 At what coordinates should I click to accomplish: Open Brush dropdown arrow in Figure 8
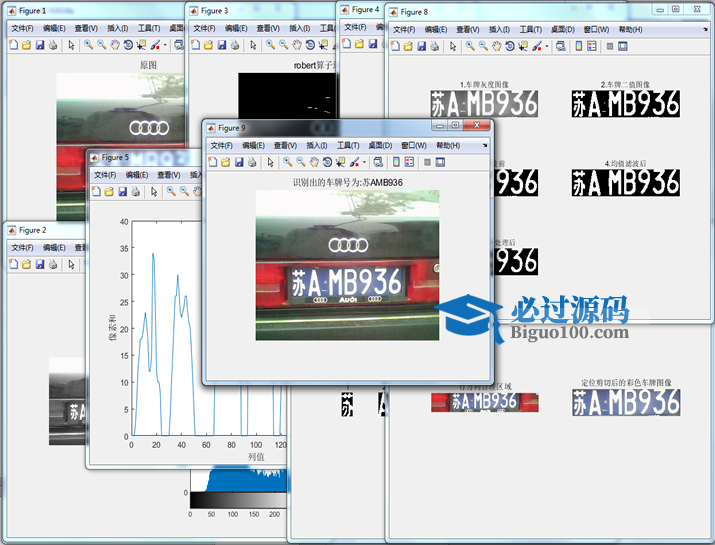coord(547,46)
